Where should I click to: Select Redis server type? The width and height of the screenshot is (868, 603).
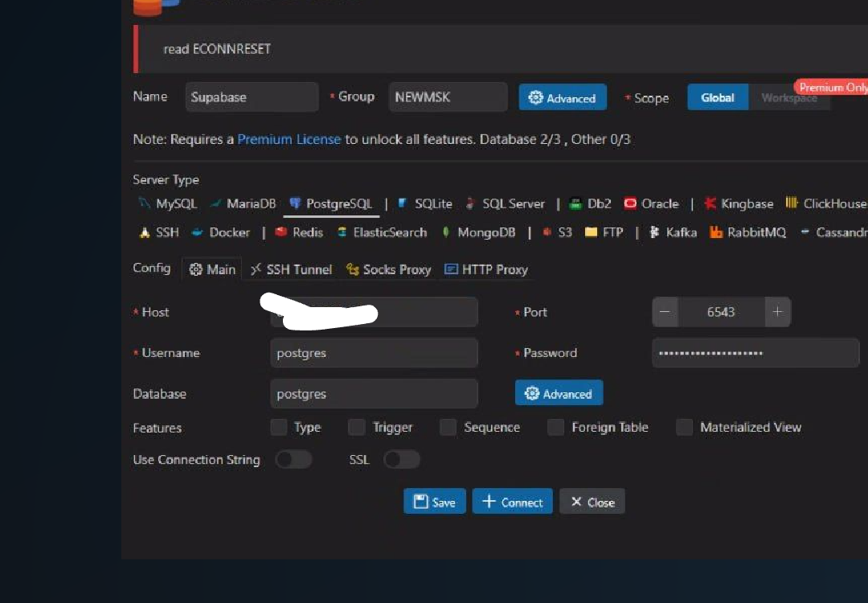click(299, 232)
